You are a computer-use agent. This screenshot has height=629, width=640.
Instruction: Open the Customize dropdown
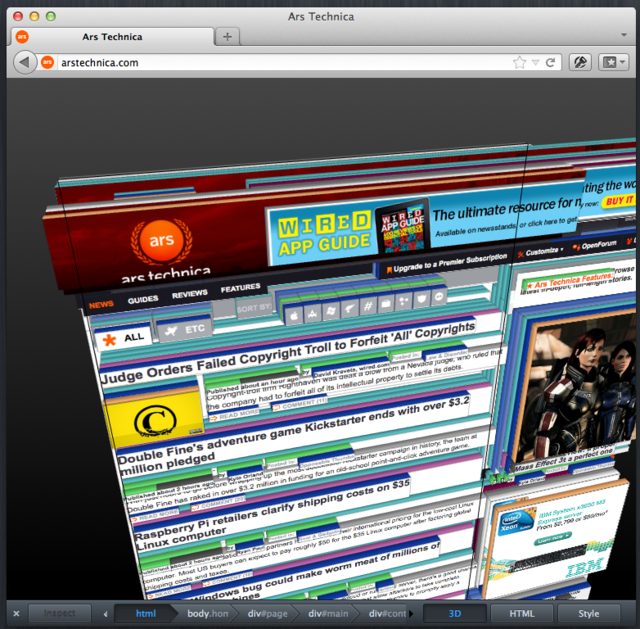tap(541, 252)
